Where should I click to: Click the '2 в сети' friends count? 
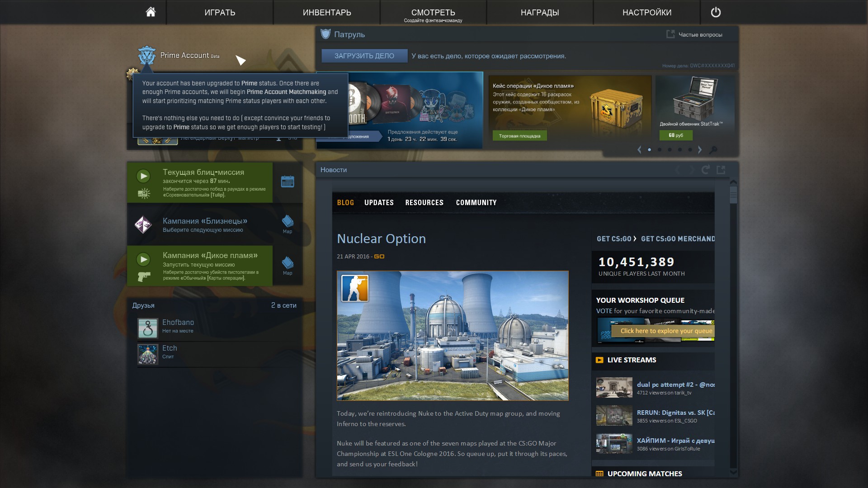(x=284, y=305)
